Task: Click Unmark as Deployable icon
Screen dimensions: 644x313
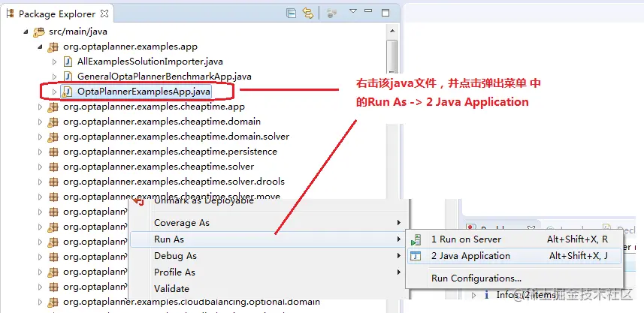Action: pyautogui.click(x=139, y=201)
